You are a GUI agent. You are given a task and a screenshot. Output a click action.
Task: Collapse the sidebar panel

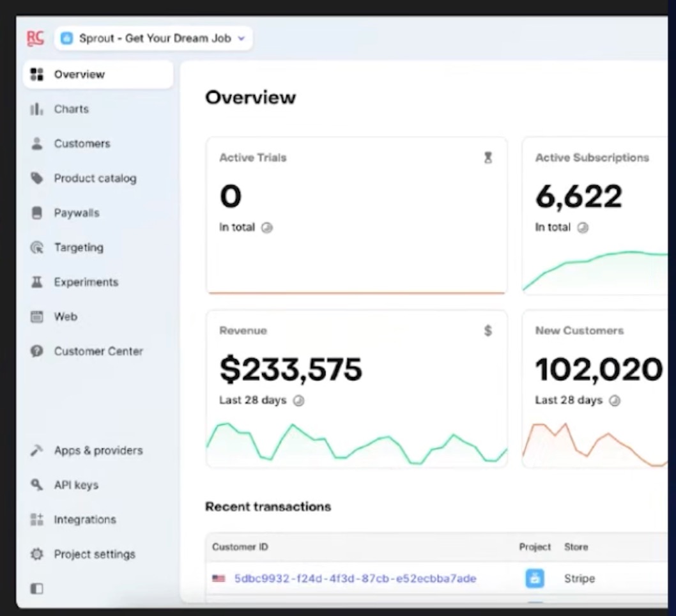click(x=36, y=589)
